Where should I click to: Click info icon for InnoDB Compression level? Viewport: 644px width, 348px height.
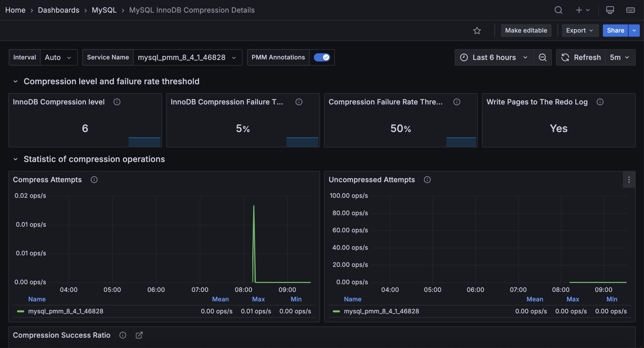tap(117, 102)
